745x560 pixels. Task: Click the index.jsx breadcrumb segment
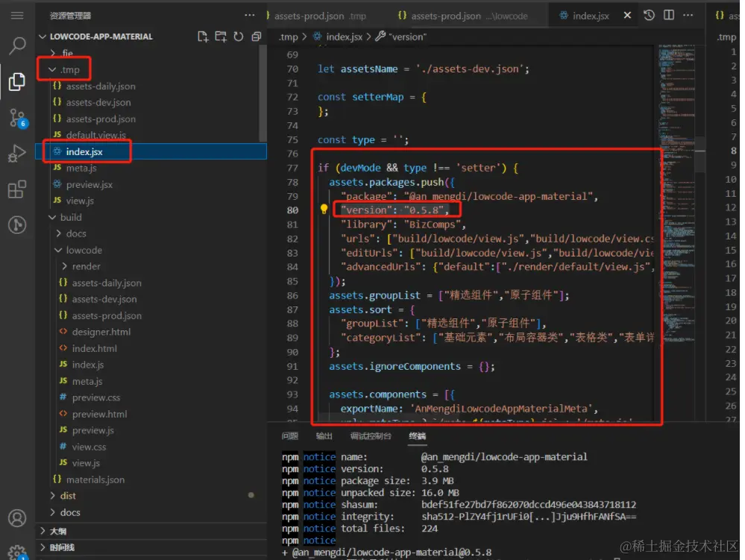[x=344, y=37]
